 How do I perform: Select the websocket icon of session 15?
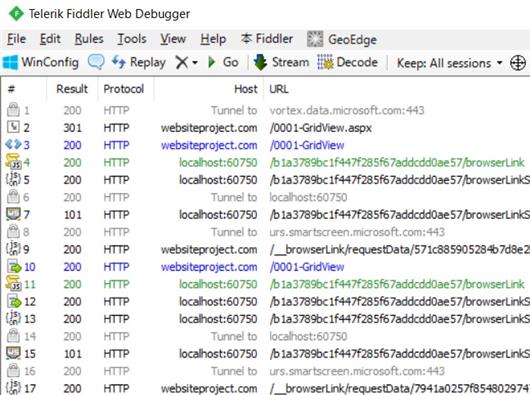click(13, 353)
